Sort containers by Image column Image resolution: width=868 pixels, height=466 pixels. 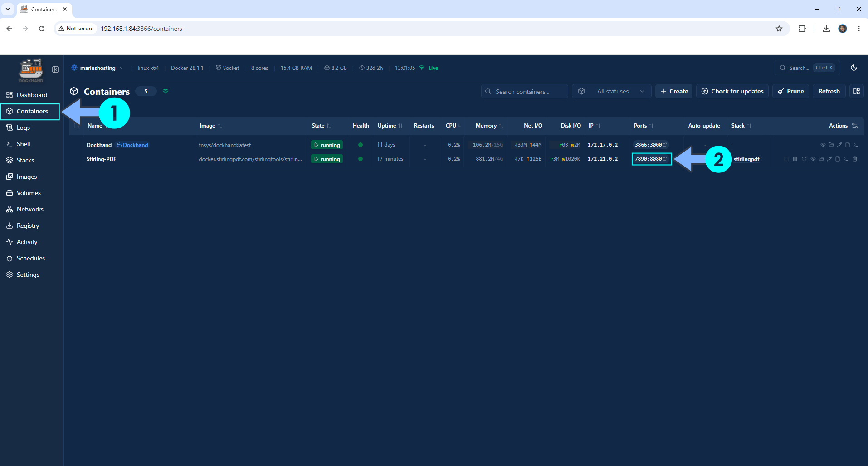[x=210, y=126]
